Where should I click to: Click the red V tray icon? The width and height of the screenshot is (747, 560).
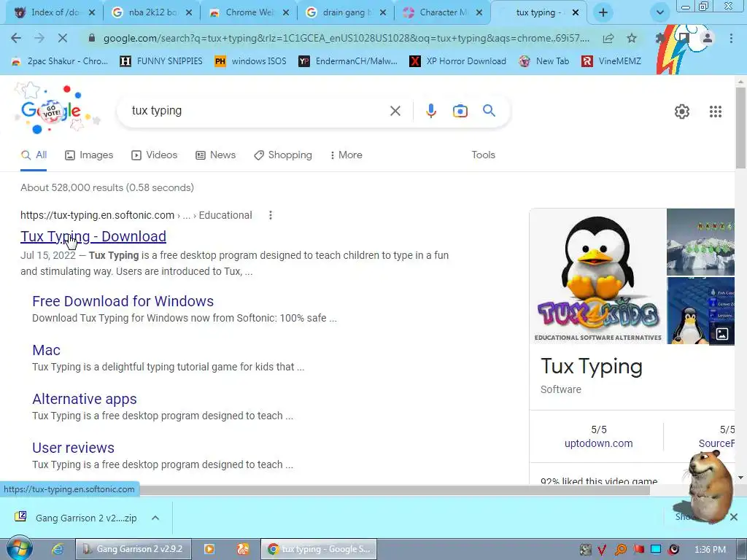[602, 550]
